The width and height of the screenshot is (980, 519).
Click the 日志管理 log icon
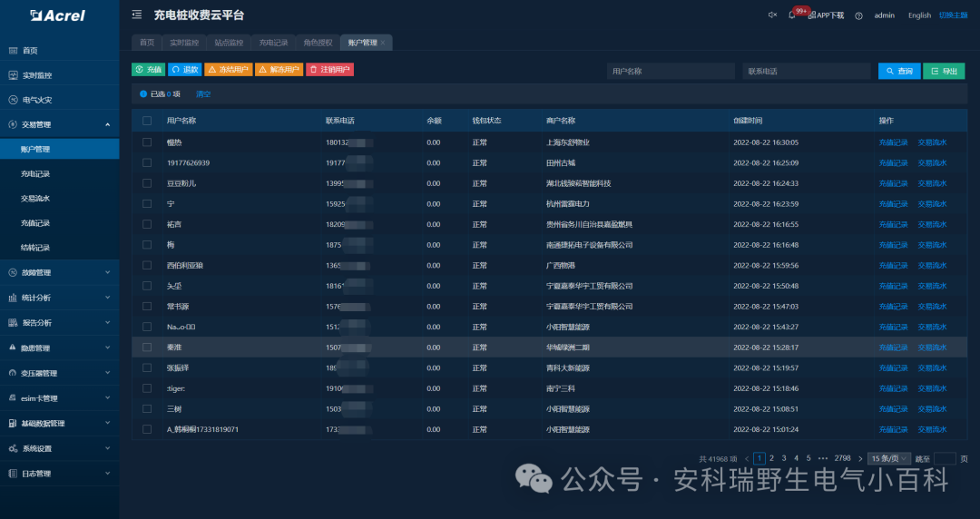(x=13, y=474)
